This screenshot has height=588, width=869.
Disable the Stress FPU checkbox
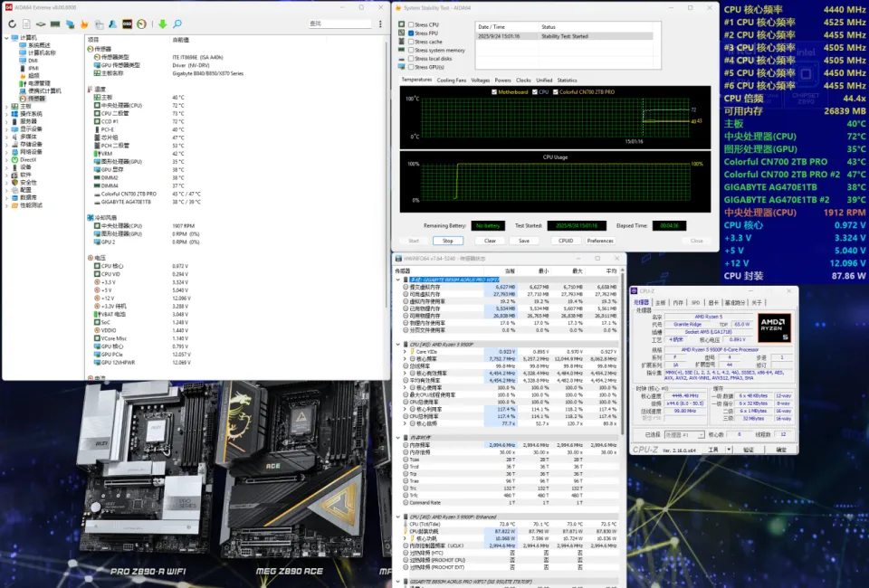pyautogui.click(x=412, y=33)
